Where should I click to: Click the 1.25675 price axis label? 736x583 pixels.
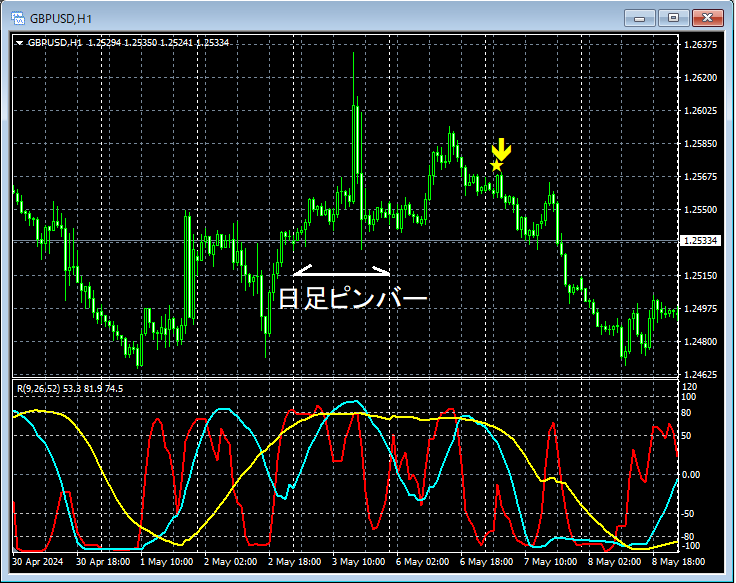click(x=700, y=176)
